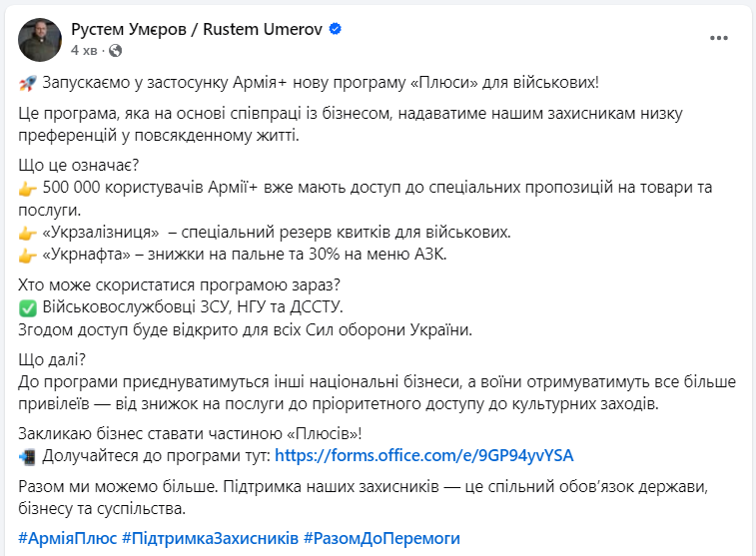Click the globe public audience icon
Screen dimensions: 756x556
coord(115,49)
